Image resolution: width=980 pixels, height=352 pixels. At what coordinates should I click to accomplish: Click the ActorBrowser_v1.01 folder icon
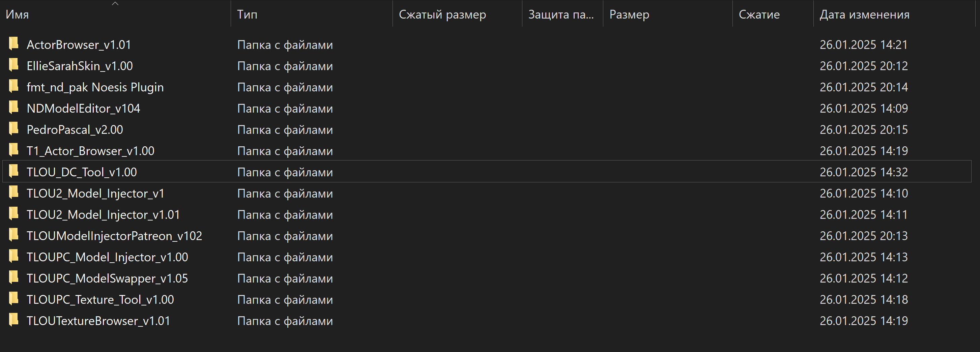14,44
